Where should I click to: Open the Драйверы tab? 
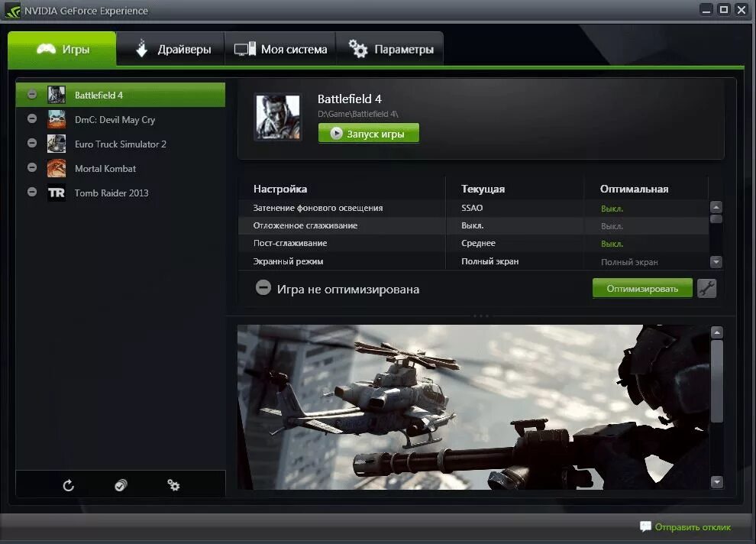pyautogui.click(x=171, y=49)
